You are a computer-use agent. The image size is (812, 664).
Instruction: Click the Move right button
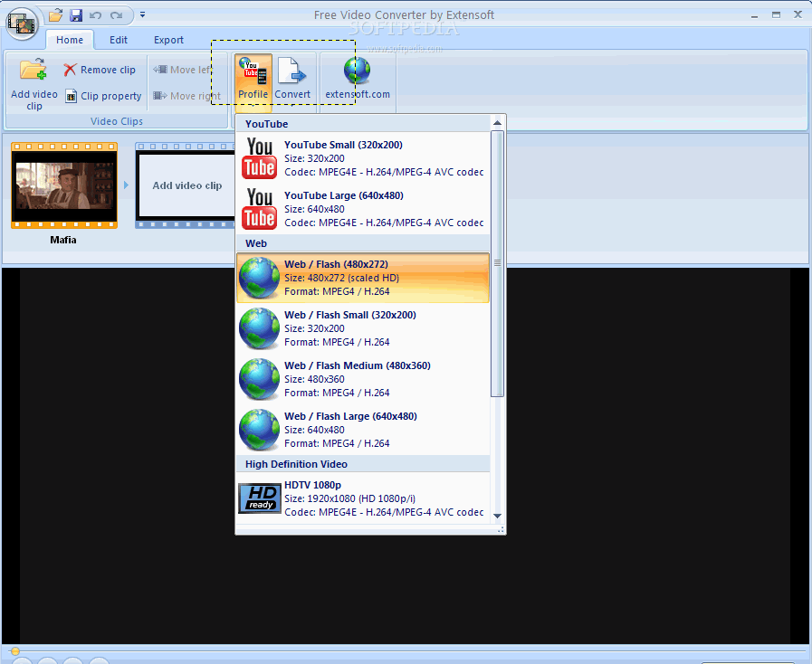186,96
